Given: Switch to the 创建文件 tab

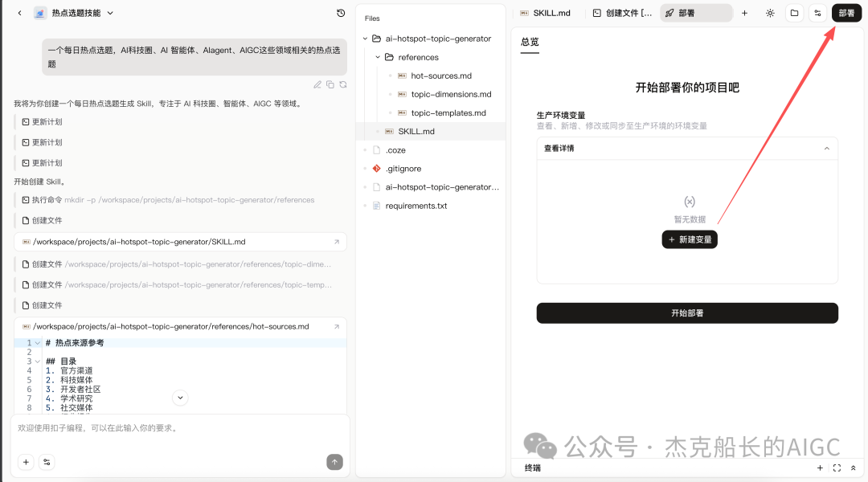Looking at the screenshot, I should pos(622,13).
